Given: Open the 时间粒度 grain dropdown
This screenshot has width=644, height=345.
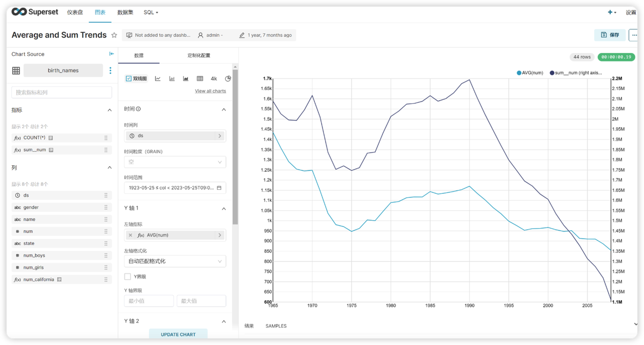Looking at the screenshot, I should click(175, 162).
